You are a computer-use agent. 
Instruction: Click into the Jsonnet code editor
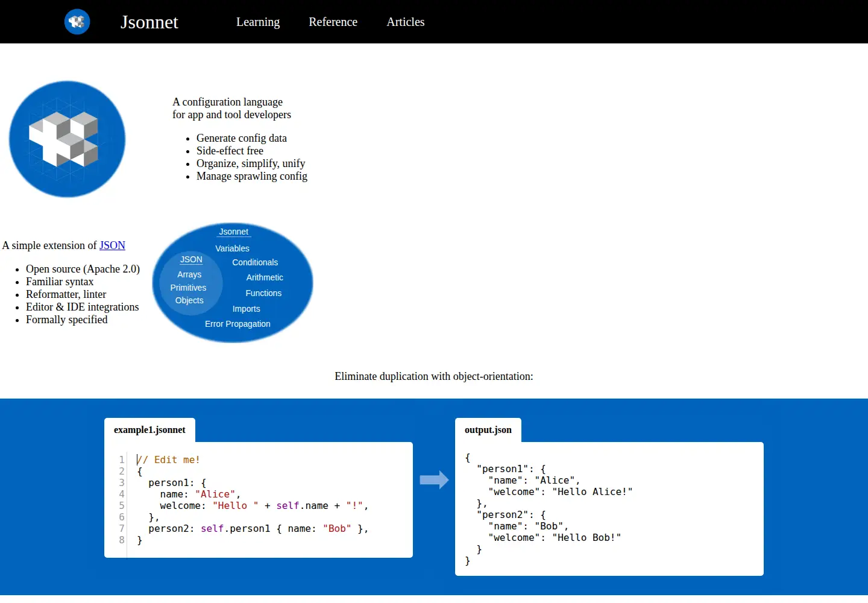coord(259,500)
